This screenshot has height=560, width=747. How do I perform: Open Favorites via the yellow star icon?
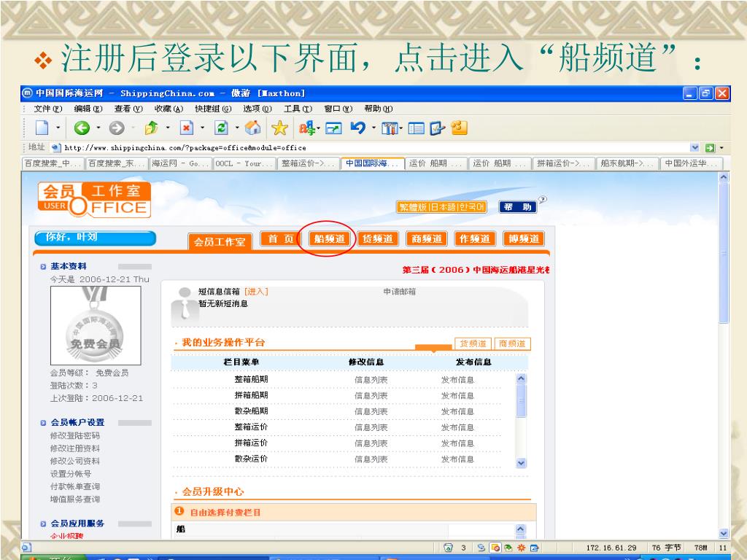coord(279,128)
